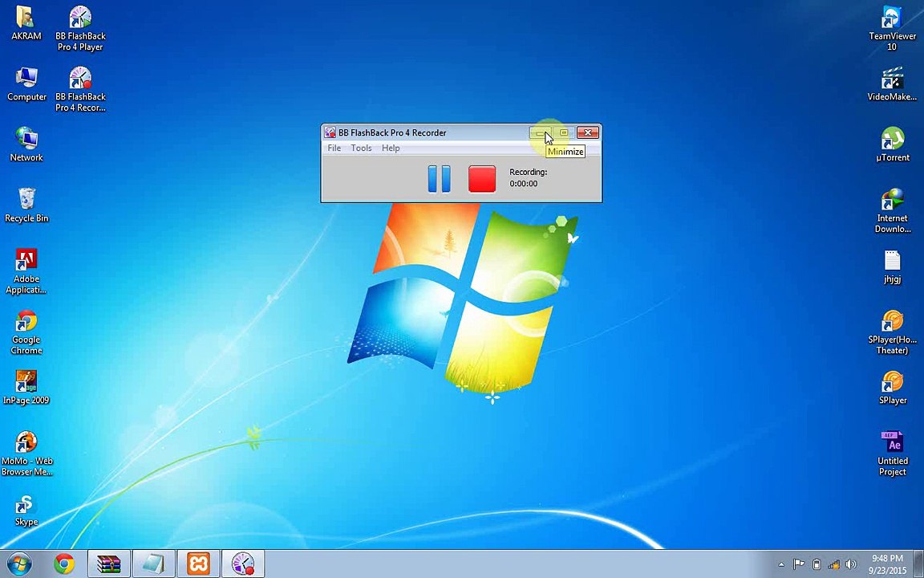Open the Help menu in the Recorder
Image resolution: width=924 pixels, height=578 pixels.
pos(391,148)
